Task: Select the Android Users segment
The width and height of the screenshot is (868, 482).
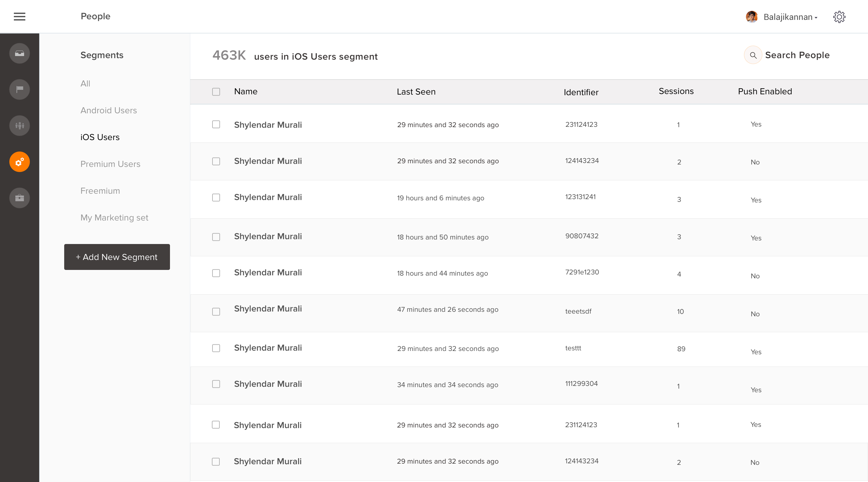Action: click(108, 110)
